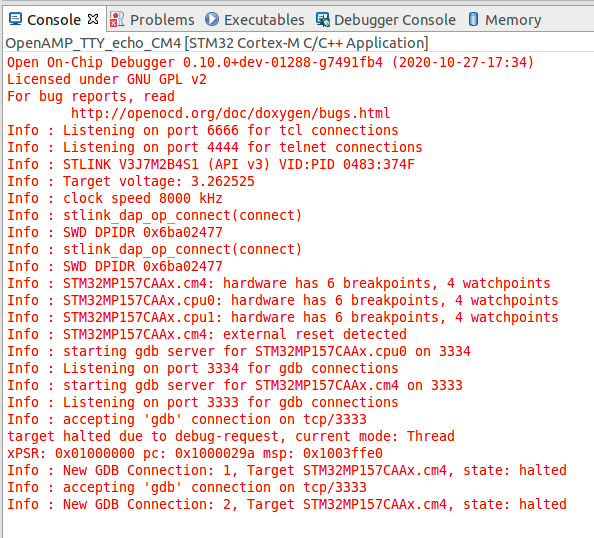Click the Problems tab icon
594x538 pixels.
pos(117,19)
